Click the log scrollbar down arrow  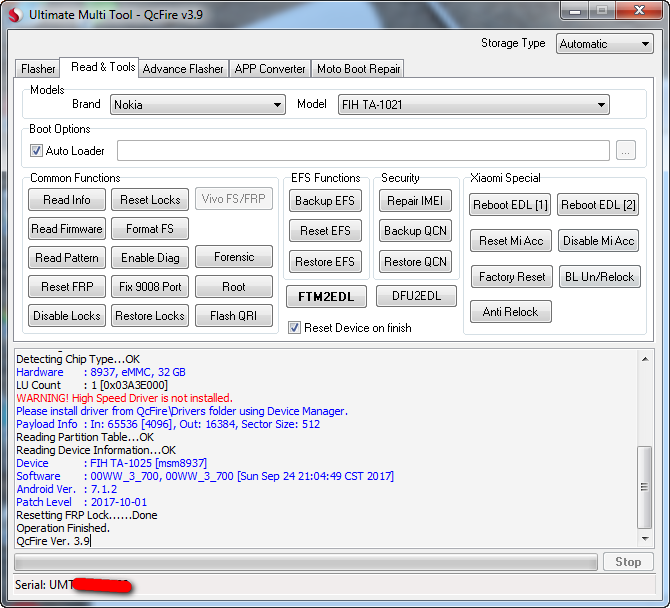click(645, 539)
